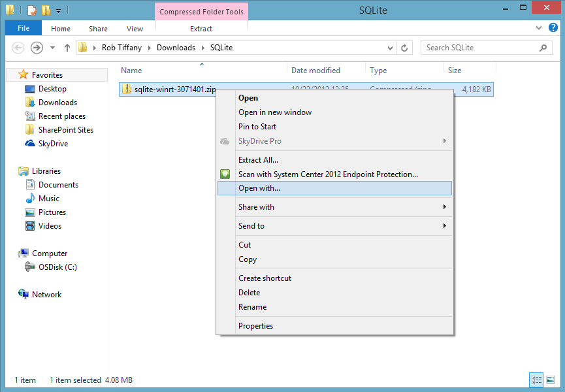The height and width of the screenshot is (392, 565).
Task: Open the Extract ribbon tab
Action: click(x=201, y=29)
